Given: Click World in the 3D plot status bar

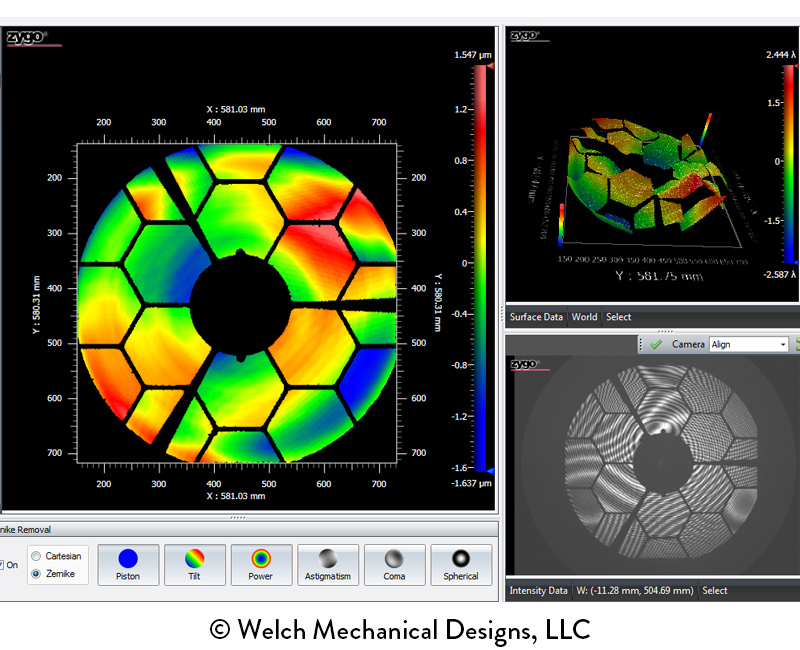Looking at the screenshot, I should (584, 317).
